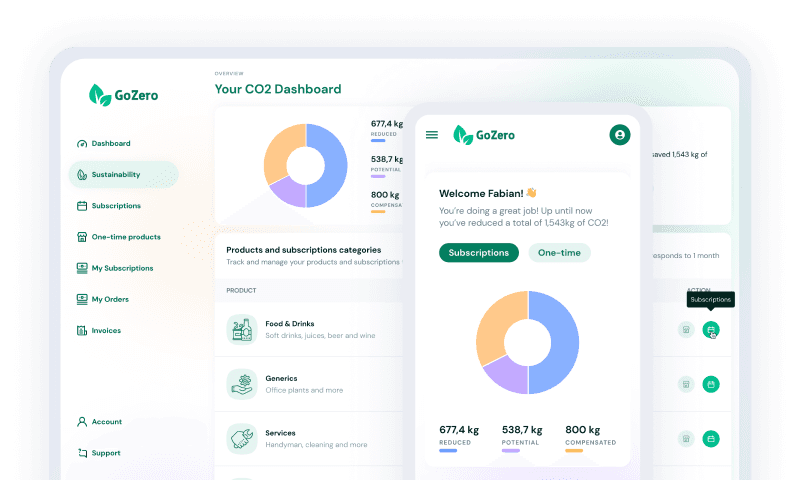Click Generics green subscriptions button
The image size is (800, 480).
(x=711, y=384)
